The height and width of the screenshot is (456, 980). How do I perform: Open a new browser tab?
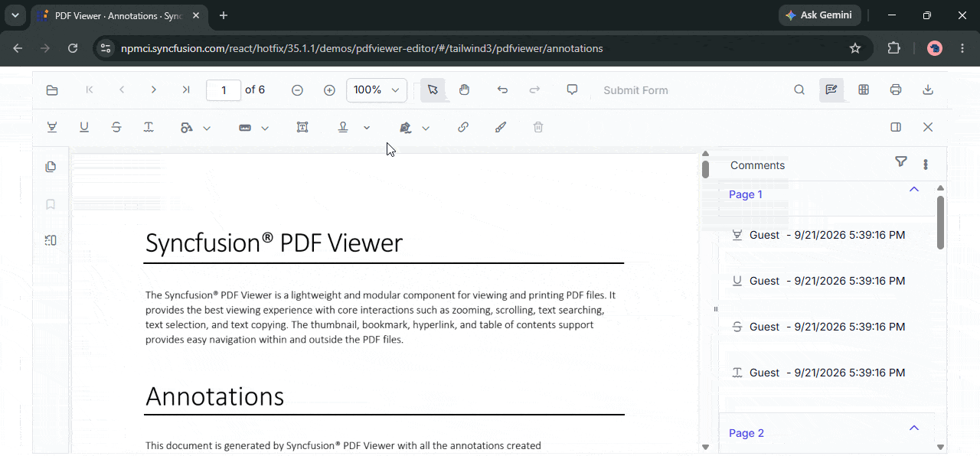pos(224,15)
